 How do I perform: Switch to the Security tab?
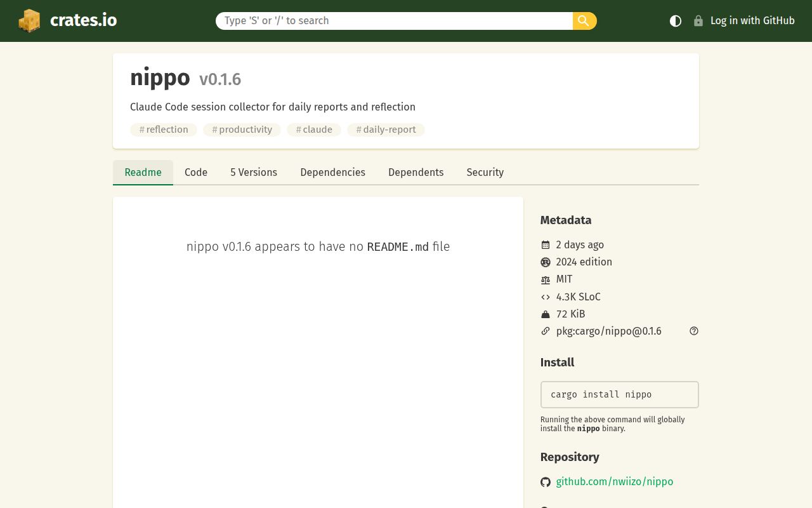tap(485, 172)
